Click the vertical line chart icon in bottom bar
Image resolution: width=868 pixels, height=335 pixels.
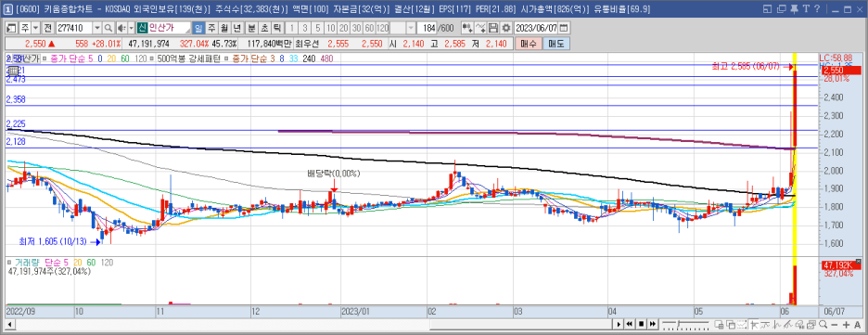[777, 324]
